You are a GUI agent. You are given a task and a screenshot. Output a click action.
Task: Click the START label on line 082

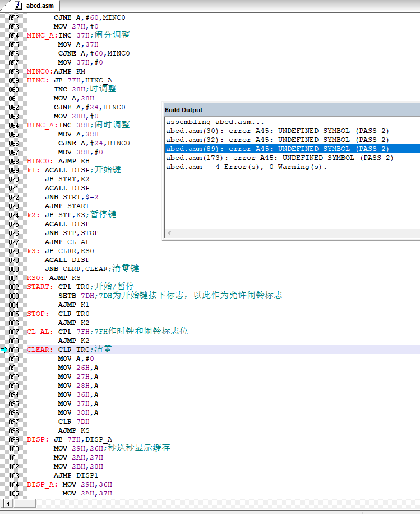[40, 287]
